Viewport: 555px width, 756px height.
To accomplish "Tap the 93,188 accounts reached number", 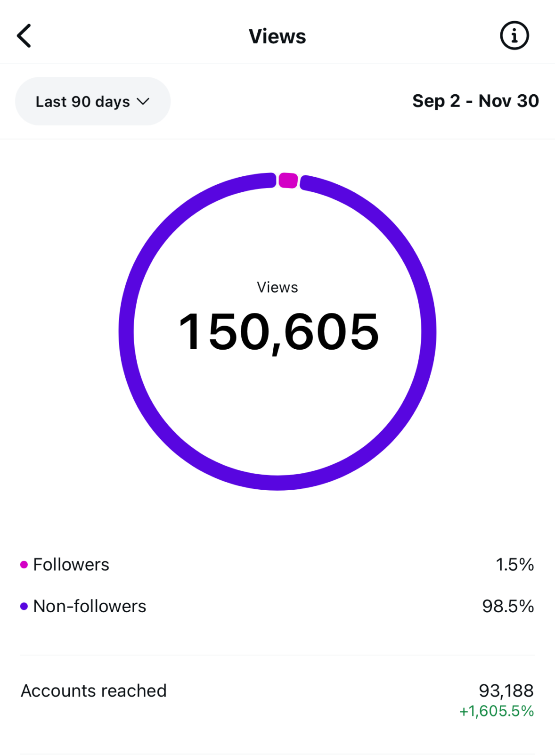I will point(506,691).
